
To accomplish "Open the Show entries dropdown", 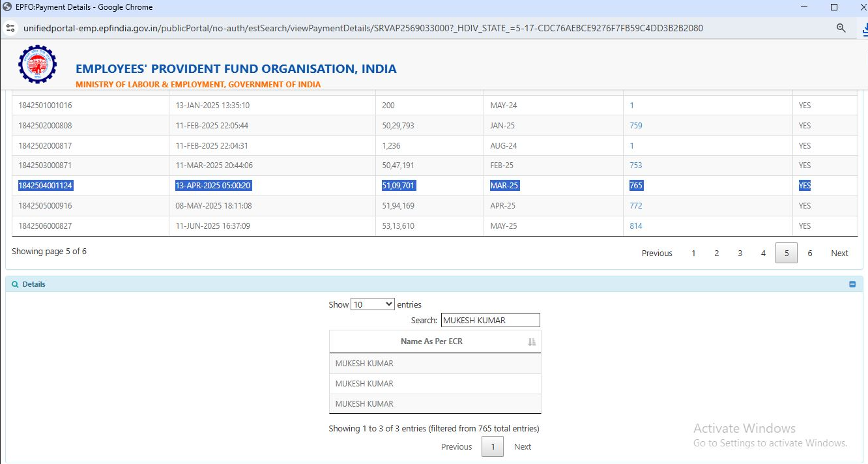I will tap(372, 304).
